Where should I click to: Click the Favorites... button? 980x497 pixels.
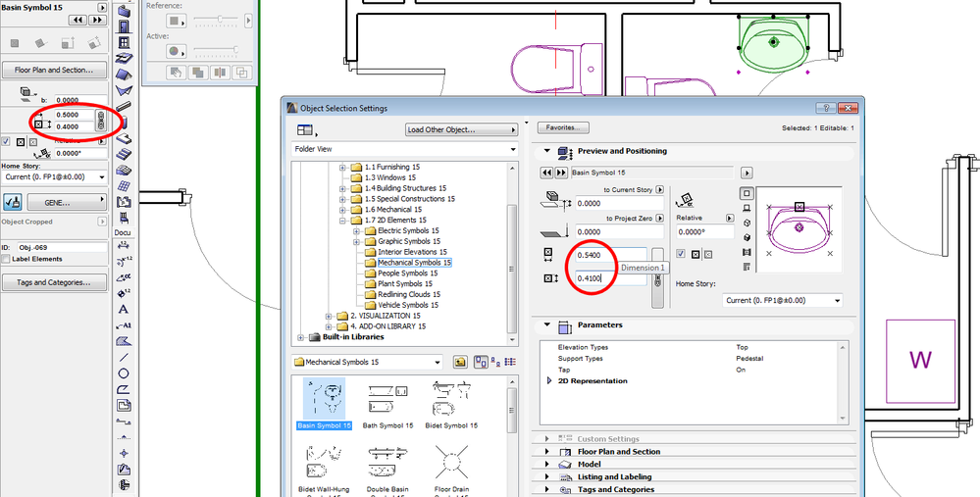[x=563, y=127]
